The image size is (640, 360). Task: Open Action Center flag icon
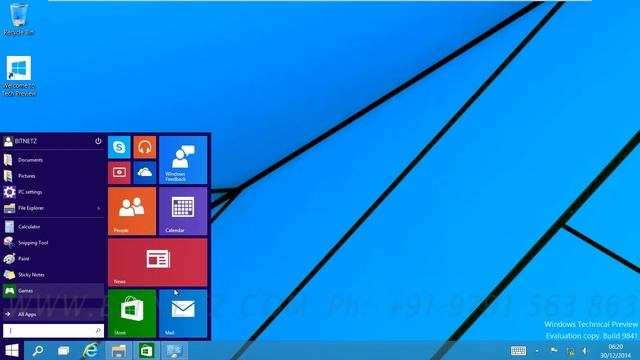(x=554, y=351)
